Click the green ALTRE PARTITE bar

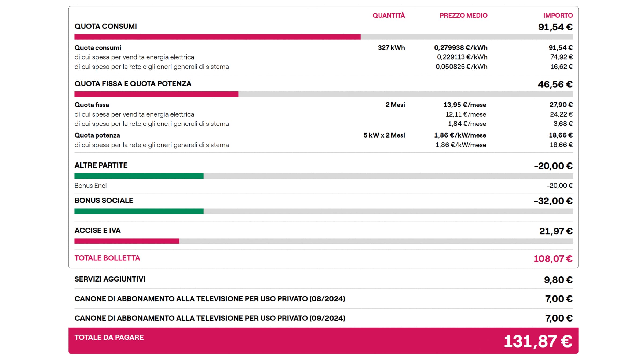(x=139, y=176)
